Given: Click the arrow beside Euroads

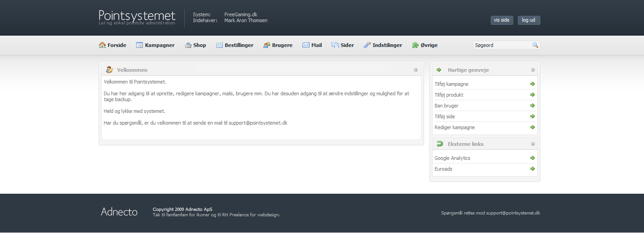Looking at the screenshot, I should 533,169.
